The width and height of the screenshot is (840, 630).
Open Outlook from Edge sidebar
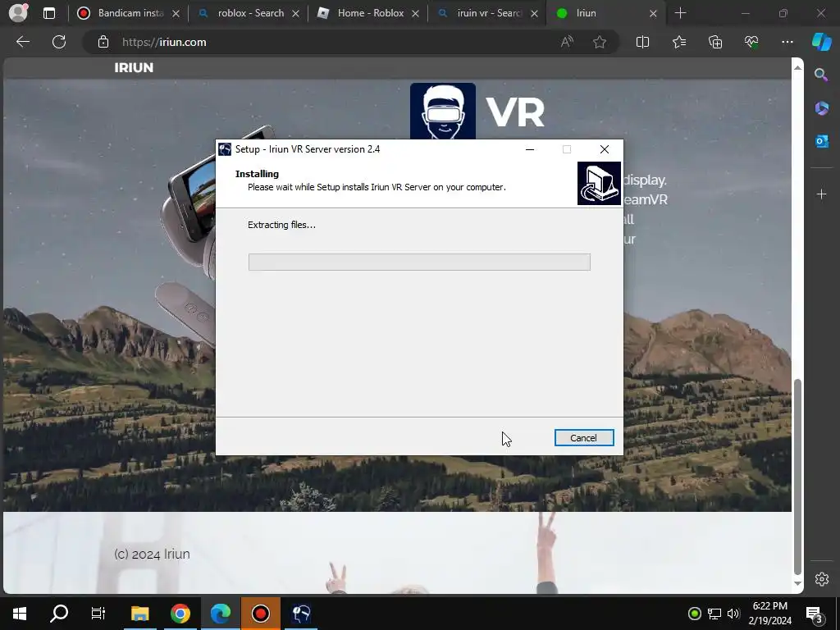coord(821,141)
